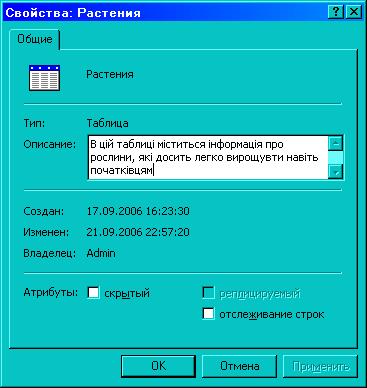
Task: Click the Свойства: Растения title bar text
Action: (73, 13)
